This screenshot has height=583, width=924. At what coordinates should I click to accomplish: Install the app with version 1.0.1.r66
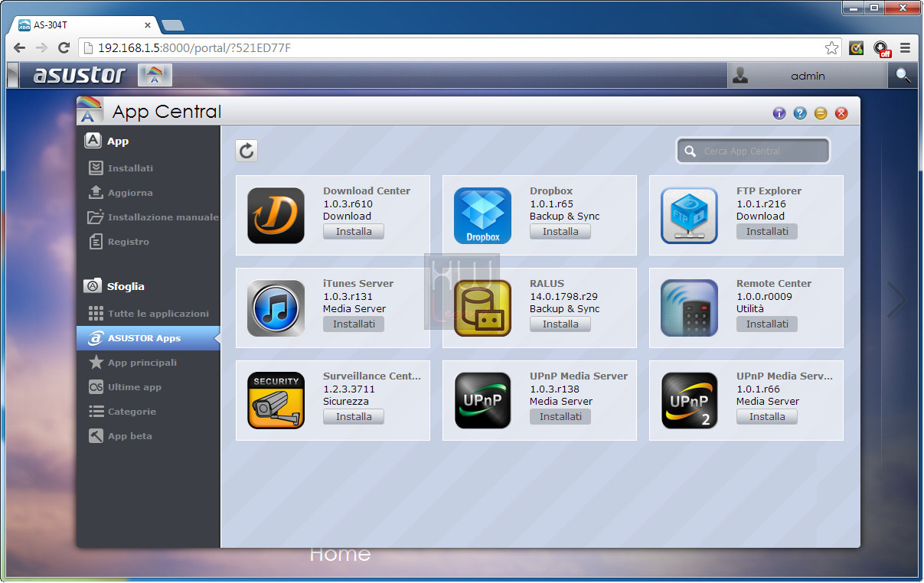coord(767,417)
